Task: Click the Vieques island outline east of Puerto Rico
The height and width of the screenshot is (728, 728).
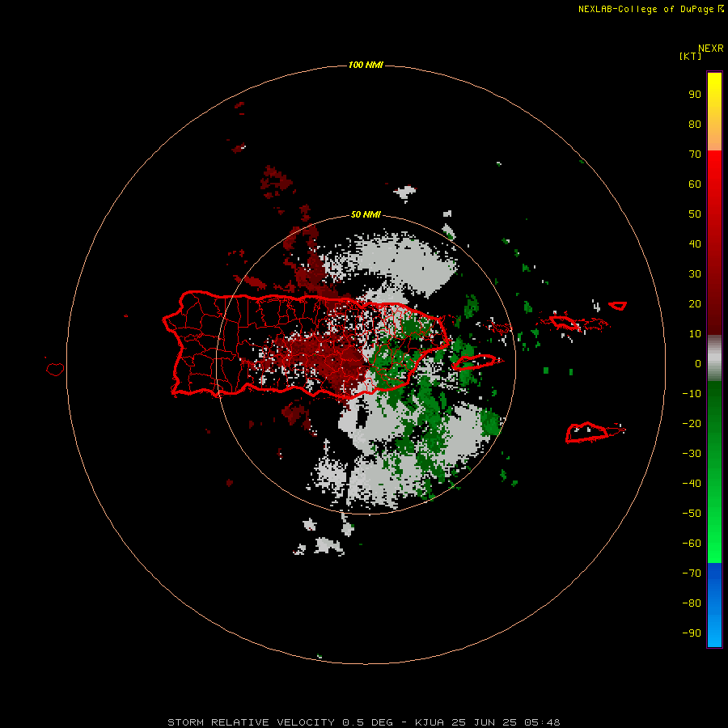Action: pos(474,362)
